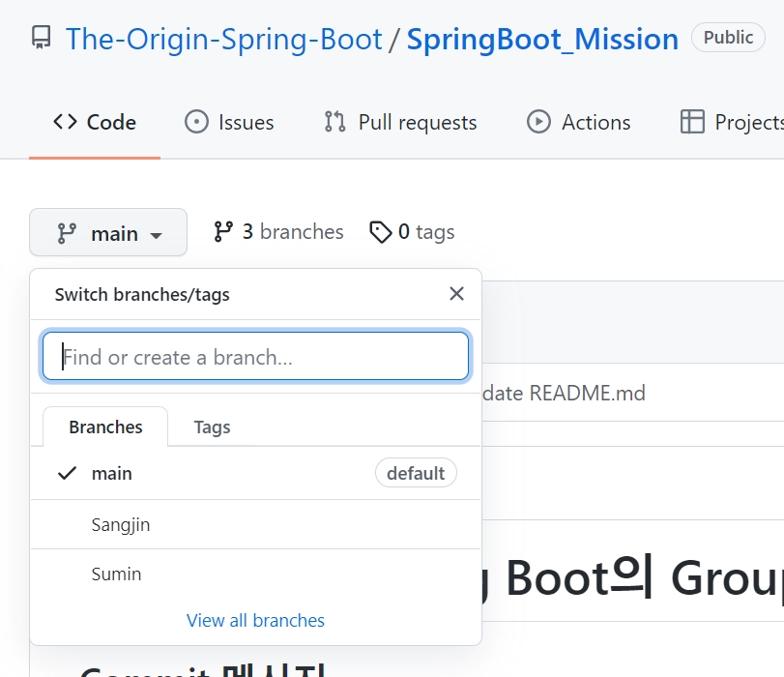Open the Tags tab in popup
The width and height of the screenshot is (784, 677).
pos(212,427)
